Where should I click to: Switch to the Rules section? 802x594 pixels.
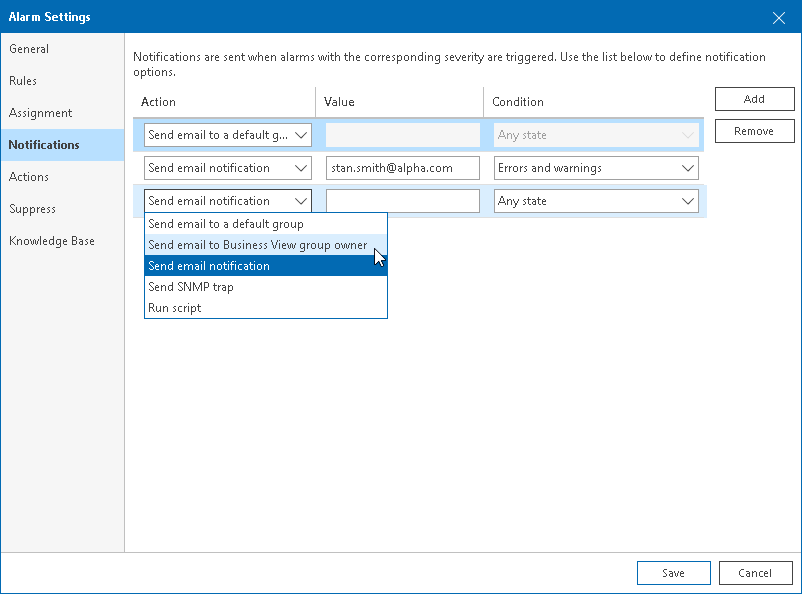27,80
